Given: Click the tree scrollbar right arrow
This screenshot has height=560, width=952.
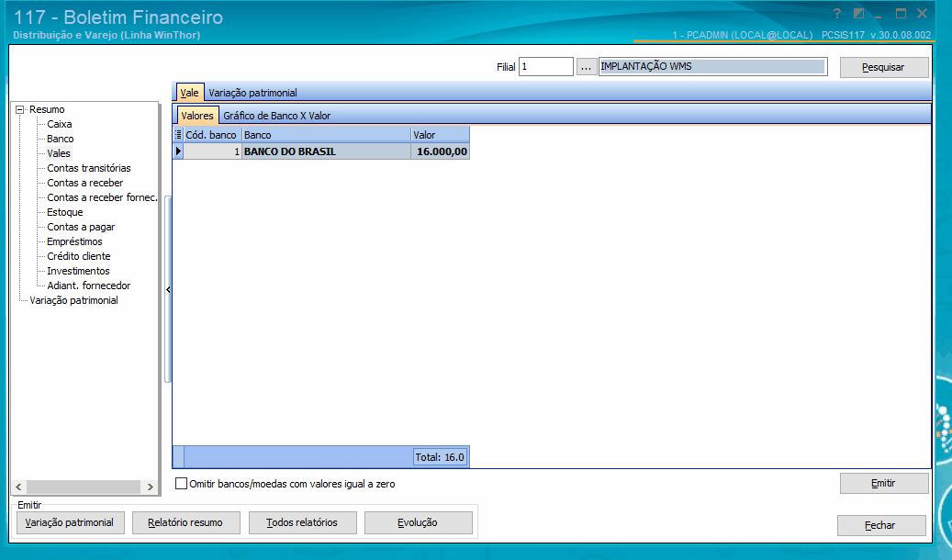Looking at the screenshot, I should (x=150, y=487).
